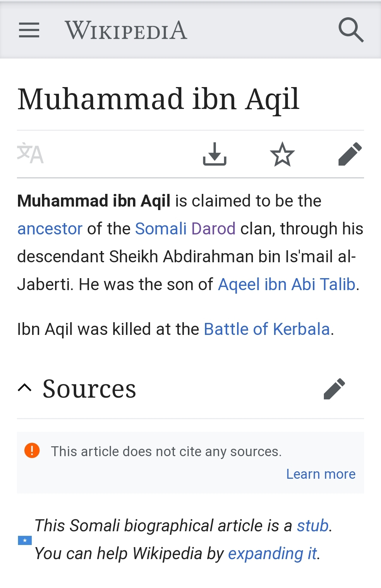Collapse the Sources section chevron
Screen dimensions: 381x588
click(x=25, y=388)
